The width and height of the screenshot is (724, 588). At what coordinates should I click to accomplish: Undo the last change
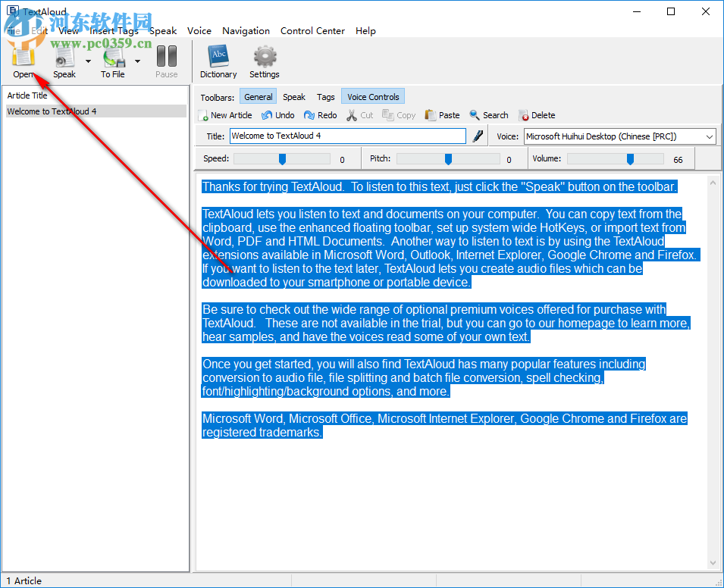pyautogui.click(x=278, y=114)
